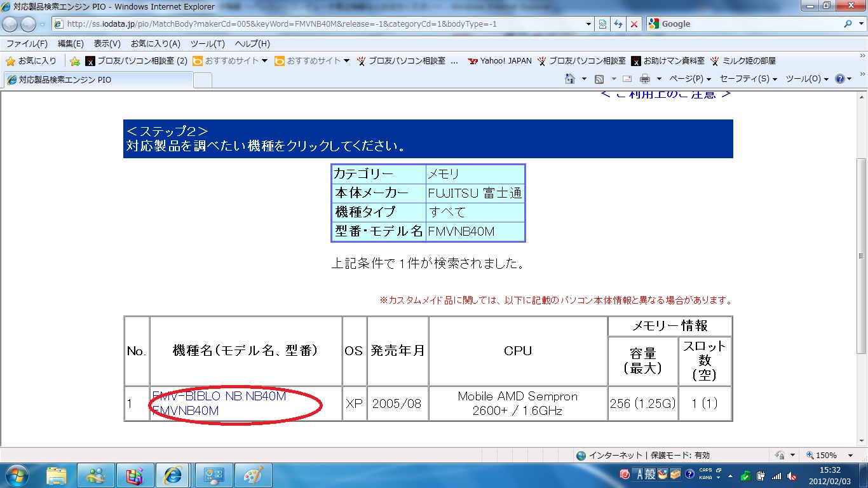This screenshot has width=868, height=488.
Task: Open the ファイル(F) menu
Action: (x=27, y=44)
